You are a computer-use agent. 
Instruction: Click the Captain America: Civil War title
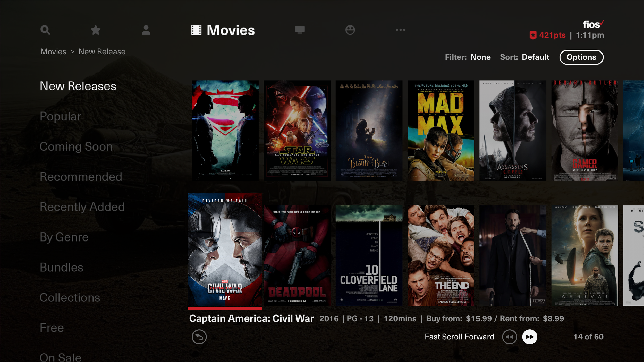(251, 319)
